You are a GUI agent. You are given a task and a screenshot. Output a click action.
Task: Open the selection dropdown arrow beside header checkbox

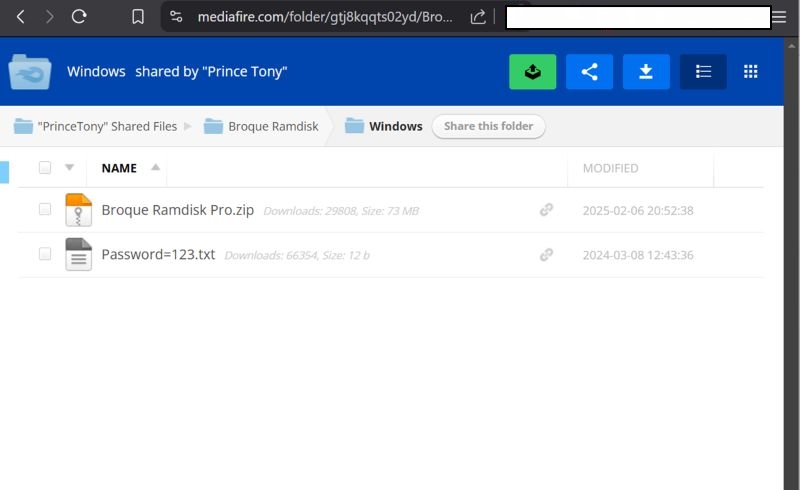coord(69,168)
